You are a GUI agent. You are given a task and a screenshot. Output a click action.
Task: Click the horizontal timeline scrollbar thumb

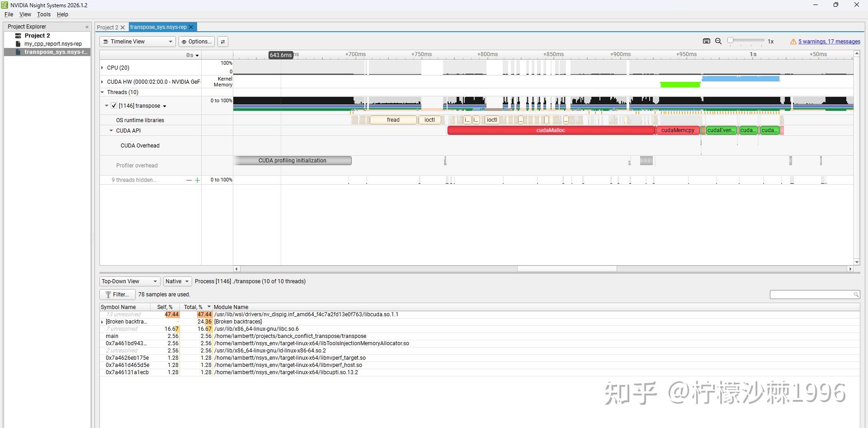pos(567,269)
